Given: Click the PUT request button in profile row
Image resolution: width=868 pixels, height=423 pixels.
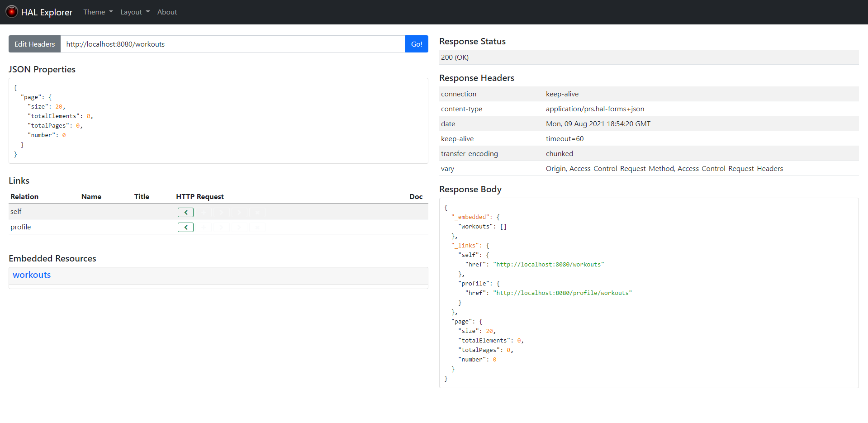Looking at the screenshot, I should [x=222, y=227].
